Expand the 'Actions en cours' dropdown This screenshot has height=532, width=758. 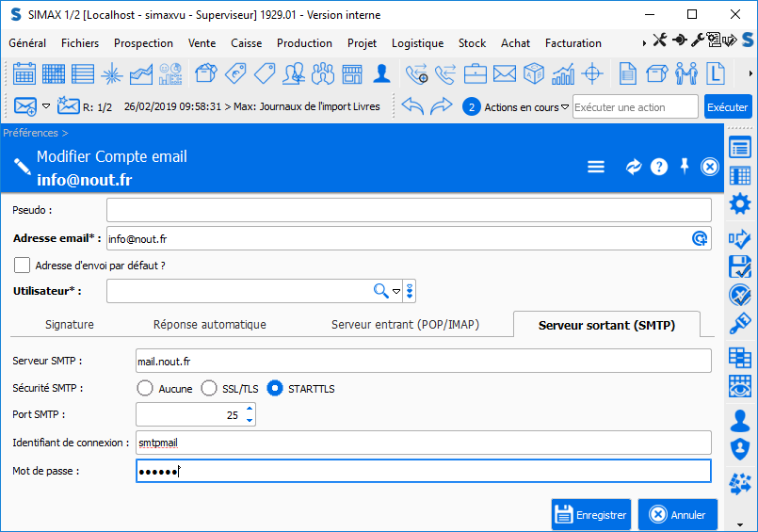(565, 107)
